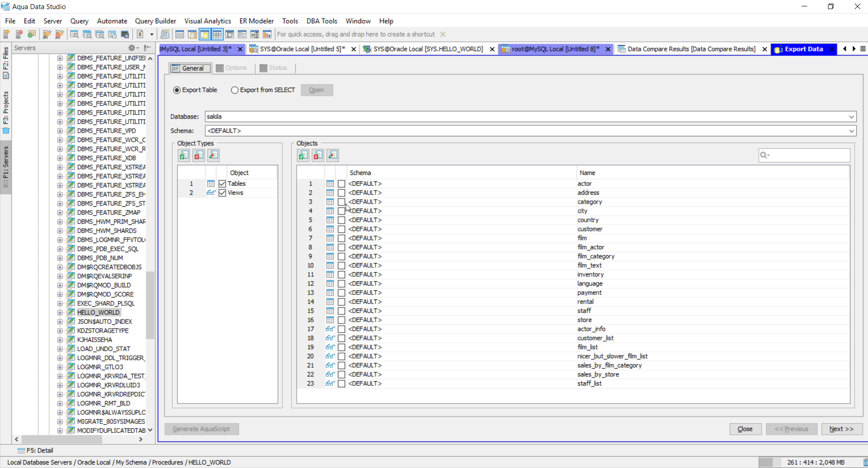868x468 pixels.
Task: Select the Export from SELECT radio button
Action: click(x=235, y=90)
